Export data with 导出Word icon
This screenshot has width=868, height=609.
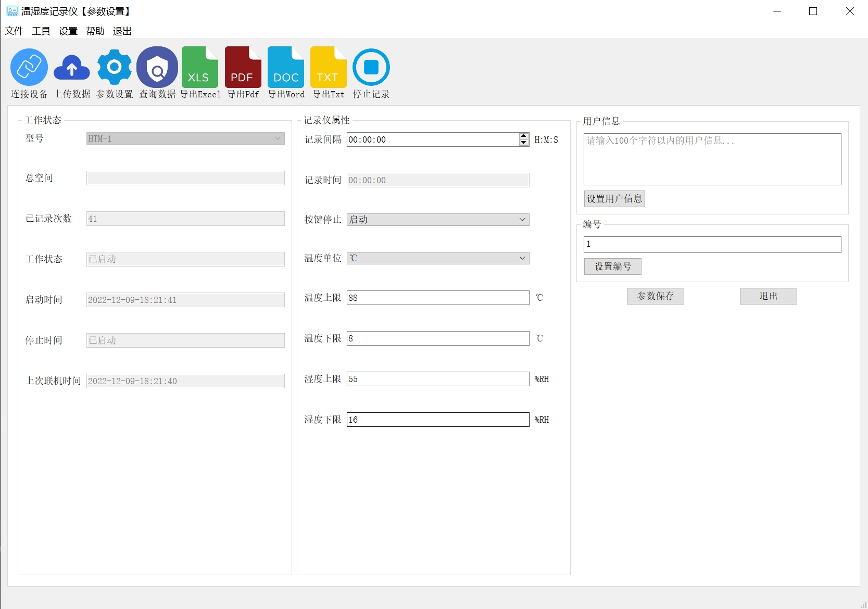point(286,67)
